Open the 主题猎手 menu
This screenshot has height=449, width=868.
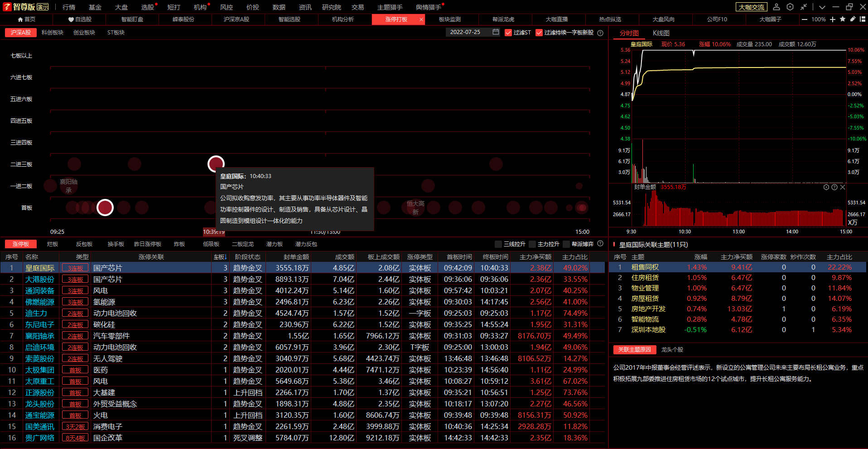point(390,7)
